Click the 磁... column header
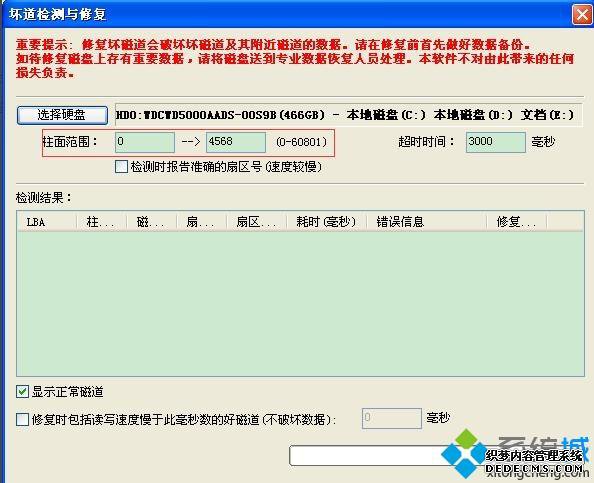Viewport: 594px width, 483px height. 152,222
